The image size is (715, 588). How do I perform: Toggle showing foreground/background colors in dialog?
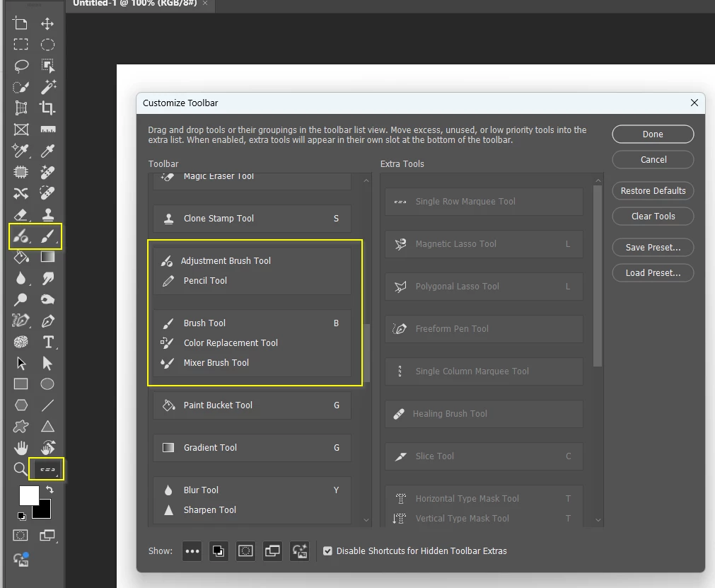click(219, 551)
